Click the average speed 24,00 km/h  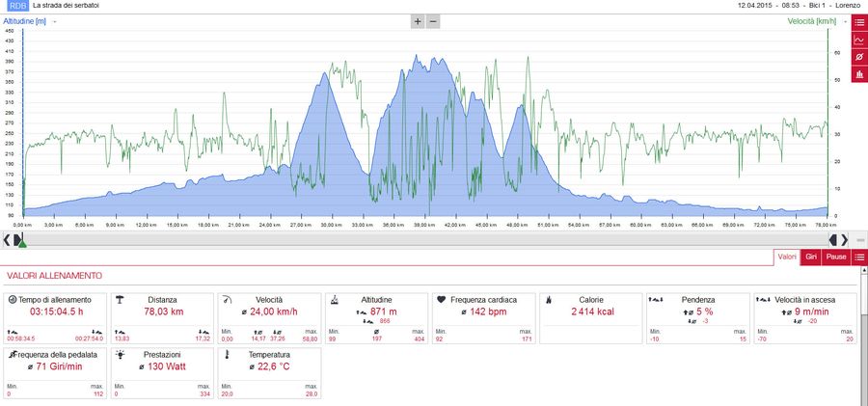[x=274, y=311]
